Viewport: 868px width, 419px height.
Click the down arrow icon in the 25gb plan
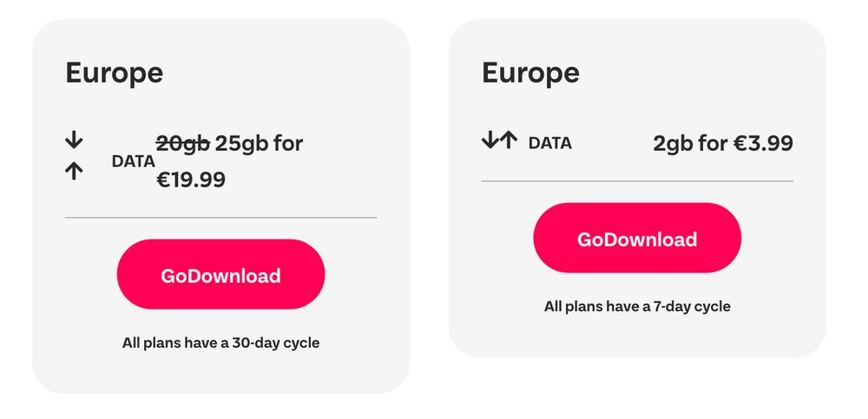pyautogui.click(x=74, y=139)
